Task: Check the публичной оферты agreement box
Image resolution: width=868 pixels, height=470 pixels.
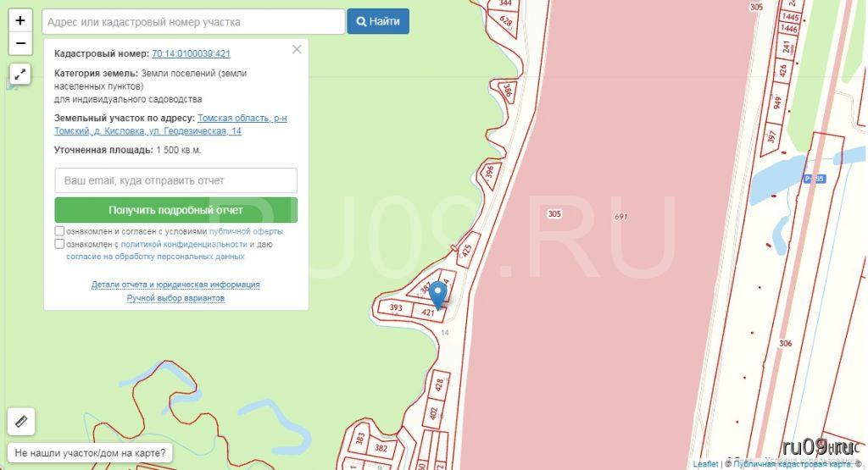Action: point(60,231)
